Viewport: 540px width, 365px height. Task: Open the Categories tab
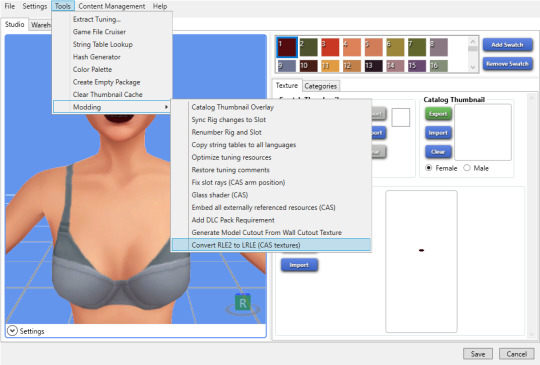[321, 86]
